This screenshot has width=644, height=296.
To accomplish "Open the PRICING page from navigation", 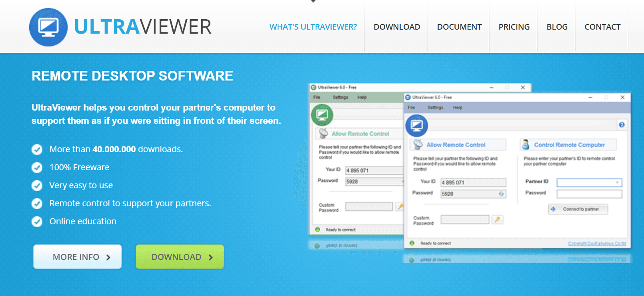I will click(514, 27).
